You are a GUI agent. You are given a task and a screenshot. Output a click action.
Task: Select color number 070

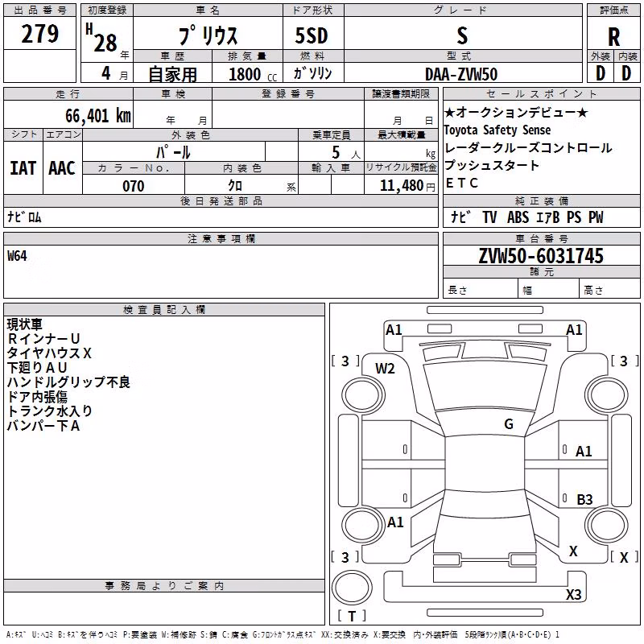click(134, 186)
